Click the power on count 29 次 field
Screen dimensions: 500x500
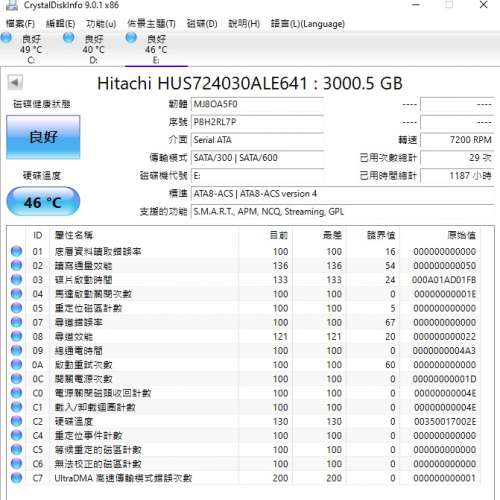[x=457, y=158]
